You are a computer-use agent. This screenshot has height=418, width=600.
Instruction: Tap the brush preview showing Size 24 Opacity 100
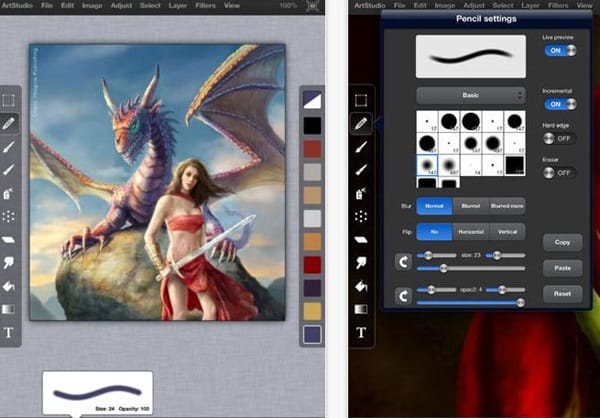point(98,393)
